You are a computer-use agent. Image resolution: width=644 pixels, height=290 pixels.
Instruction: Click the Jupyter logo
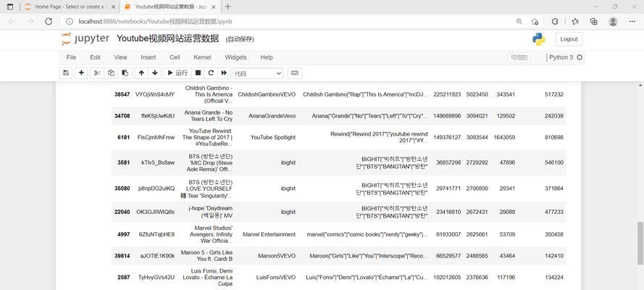85,38
